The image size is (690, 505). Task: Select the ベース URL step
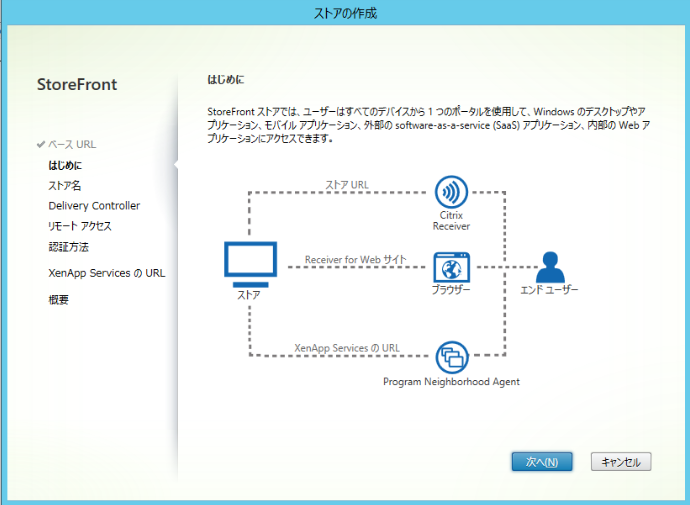pos(72,144)
